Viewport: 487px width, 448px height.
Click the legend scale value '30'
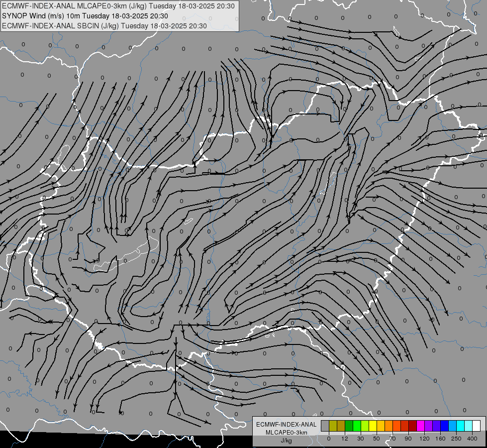(x=361, y=439)
